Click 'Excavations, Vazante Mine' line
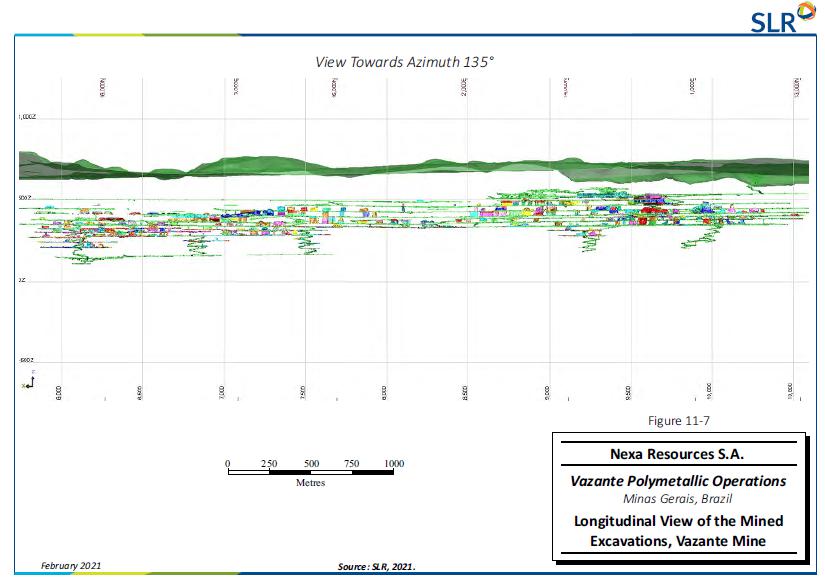This screenshot has height=582, width=825. (678, 541)
